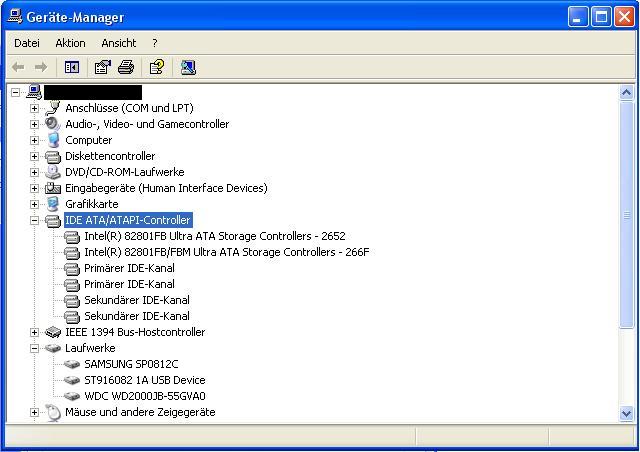Collapse the Laufwerke node
The image size is (640, 452).
click(34, 348)
